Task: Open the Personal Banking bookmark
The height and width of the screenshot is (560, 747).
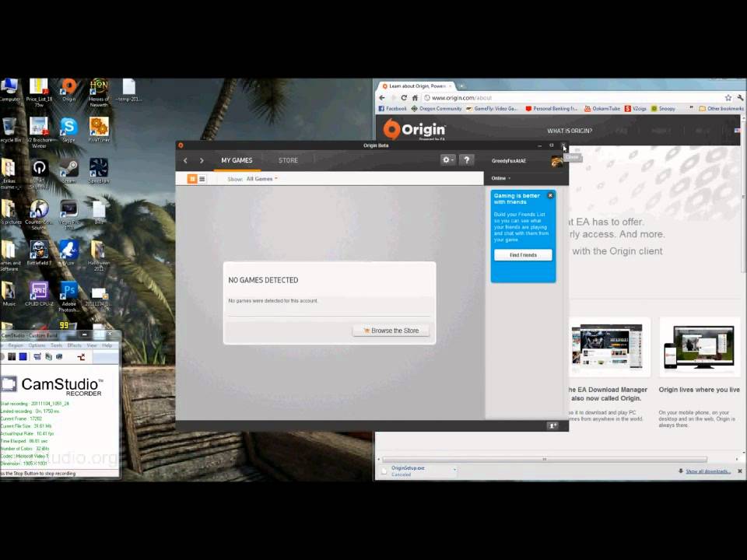Action: (551, 109)
